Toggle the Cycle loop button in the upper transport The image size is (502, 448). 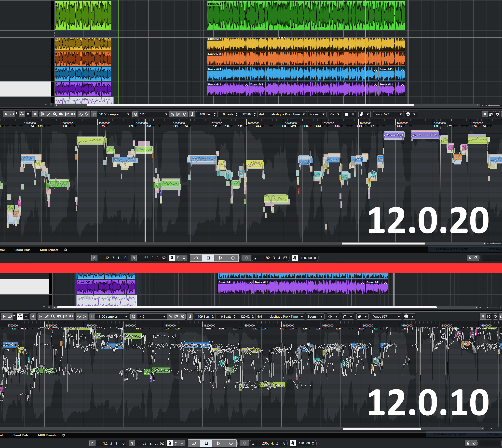(x=196, y=258)
